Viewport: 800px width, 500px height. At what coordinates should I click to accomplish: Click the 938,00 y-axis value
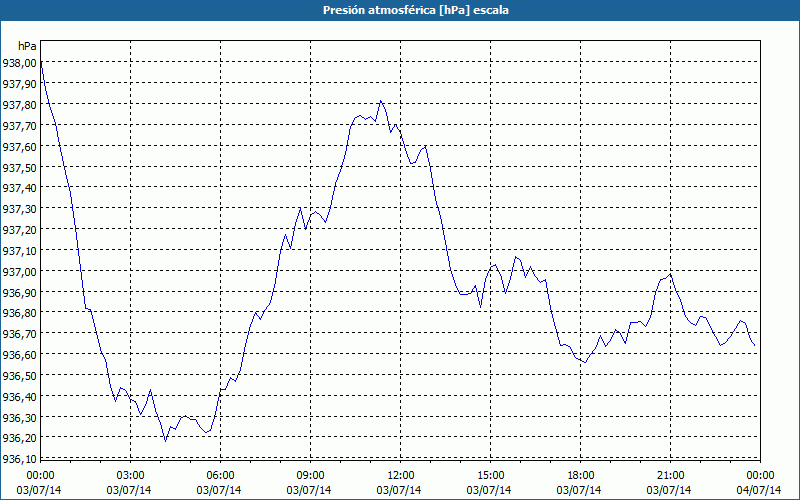(19, 63)
